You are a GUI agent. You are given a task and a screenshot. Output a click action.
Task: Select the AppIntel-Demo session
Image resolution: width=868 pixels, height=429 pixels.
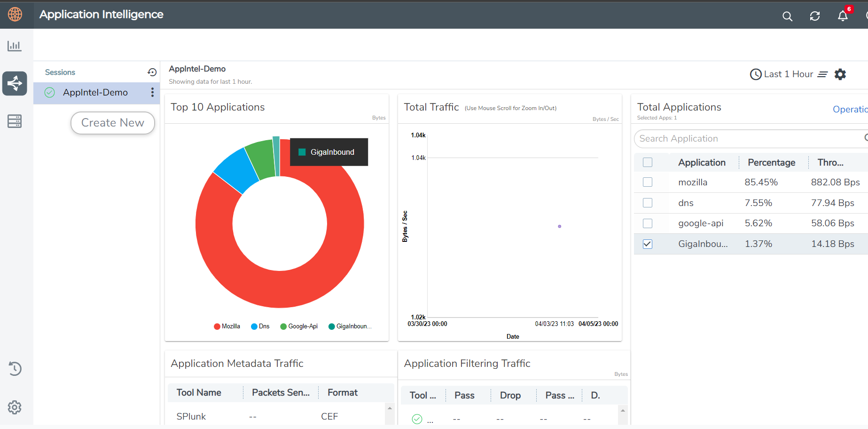click(x=96, y=93)
